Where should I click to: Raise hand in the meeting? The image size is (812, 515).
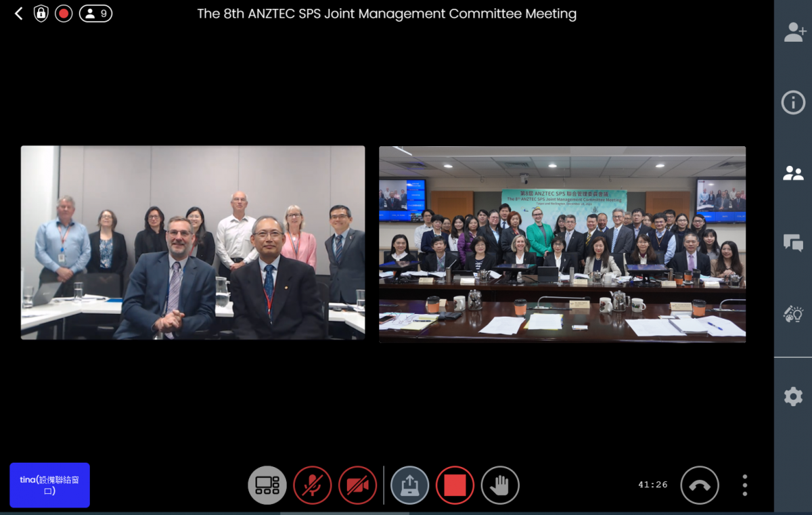(500, 485)
